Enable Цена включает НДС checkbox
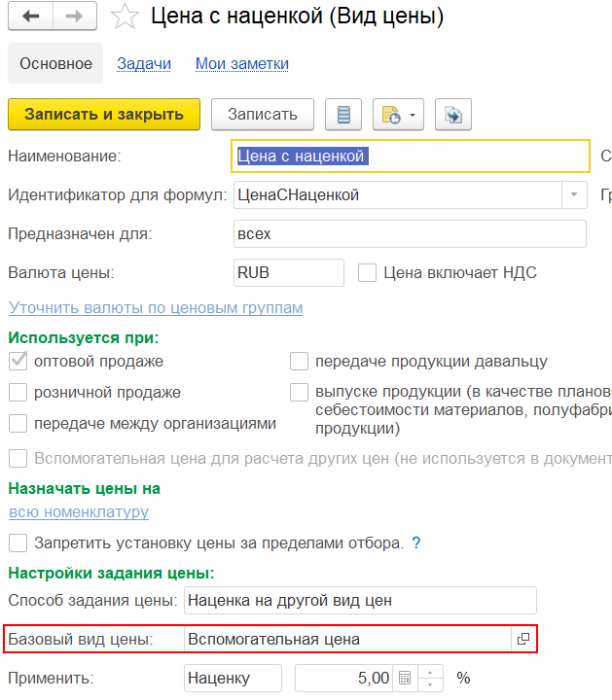This screenshot has width=612, height=700. [x=367, y=273]
